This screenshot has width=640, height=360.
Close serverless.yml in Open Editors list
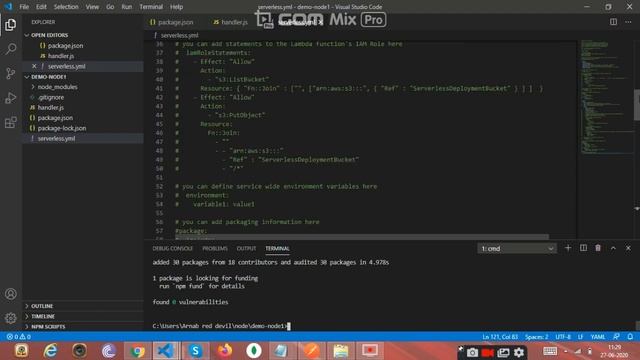(34, 66)
